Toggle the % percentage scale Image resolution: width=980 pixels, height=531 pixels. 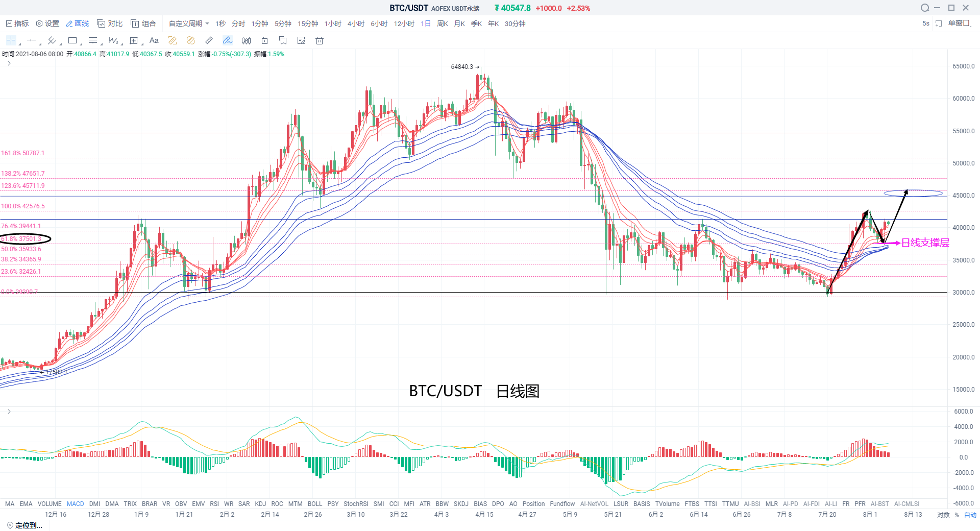coord(957,515)
